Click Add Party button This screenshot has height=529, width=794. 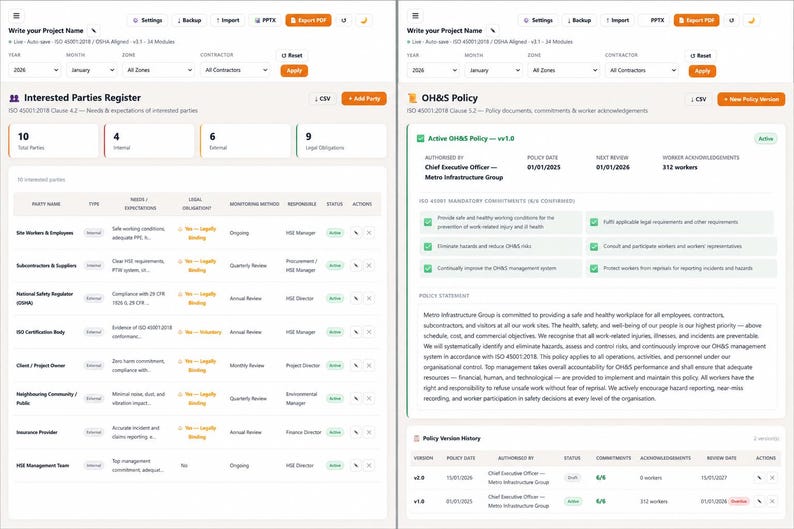coord(364,99)
